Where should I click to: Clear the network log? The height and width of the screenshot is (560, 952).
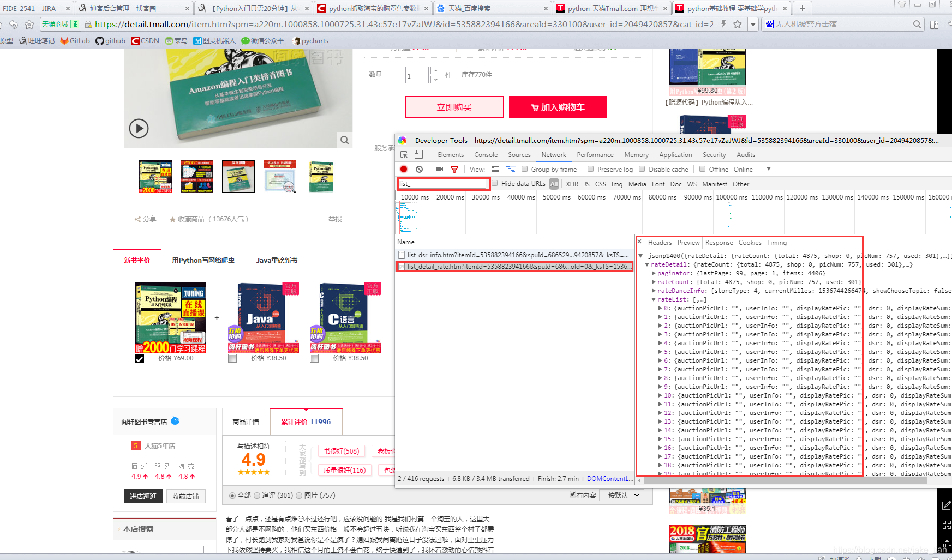(x=419, y=169)
